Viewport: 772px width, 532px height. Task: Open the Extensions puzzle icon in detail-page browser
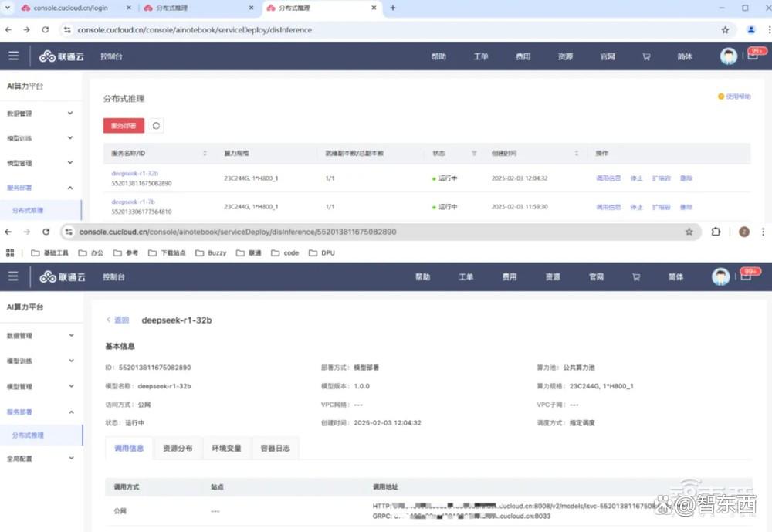716,232
